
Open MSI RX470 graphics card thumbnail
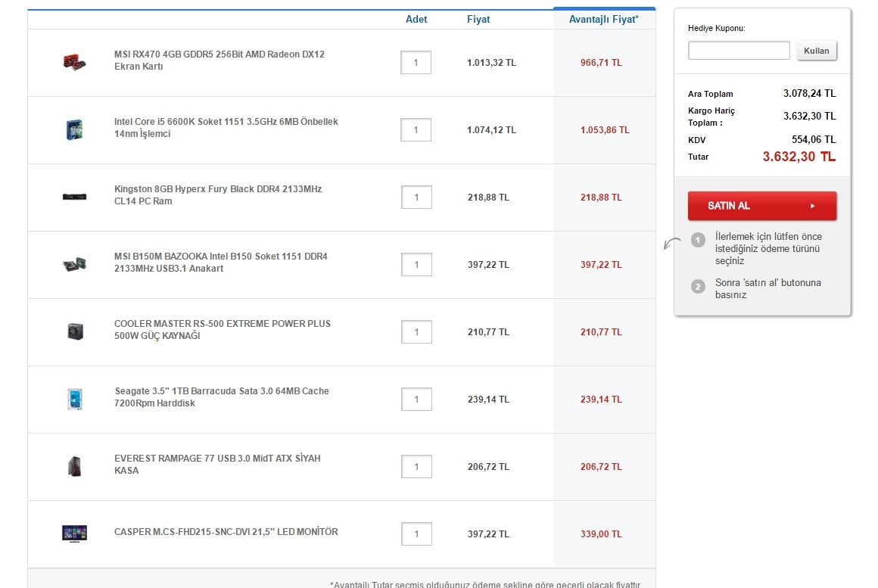click(74, 62)
